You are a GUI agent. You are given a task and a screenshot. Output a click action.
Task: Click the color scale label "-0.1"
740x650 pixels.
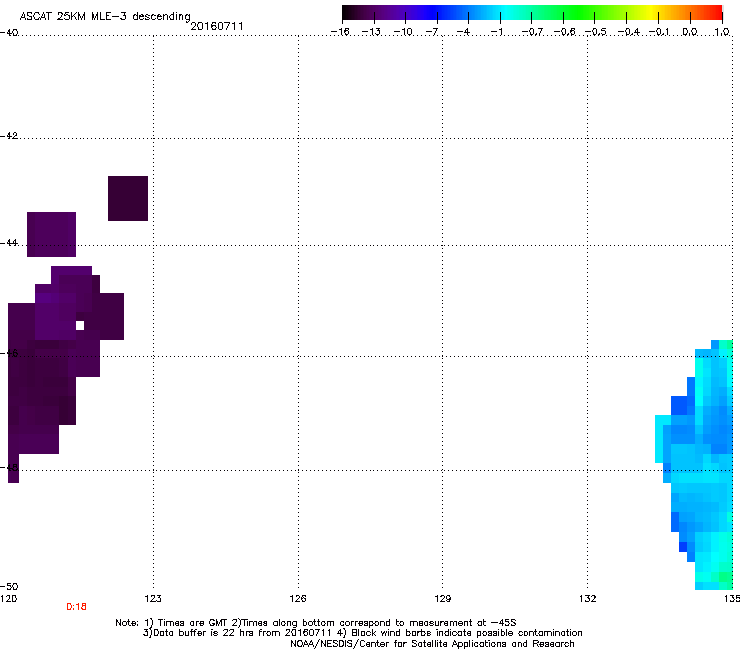pyautogui.click(x=659, y=32)
